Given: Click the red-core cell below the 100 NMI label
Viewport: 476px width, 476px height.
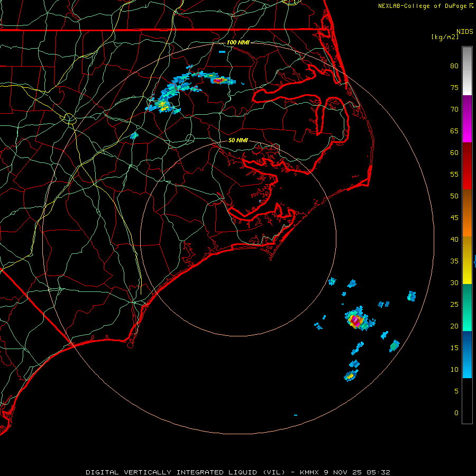Looking at the screenshot, I should click(218, 80).
